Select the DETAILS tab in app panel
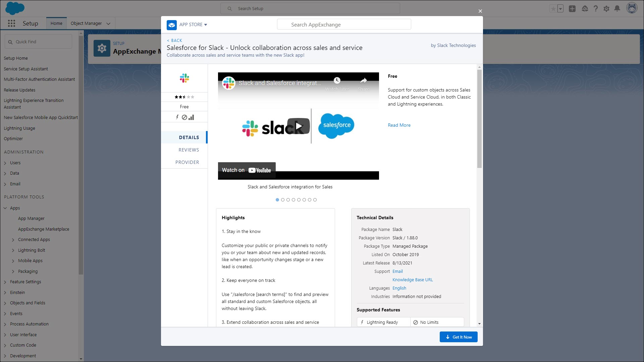 pyautogui.click(x=189, y=137)
